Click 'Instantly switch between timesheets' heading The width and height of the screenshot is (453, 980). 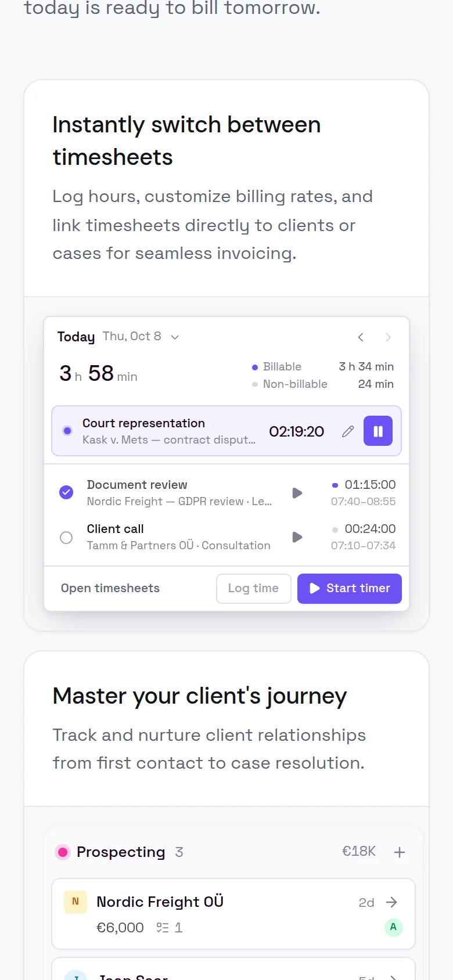point(186,140)
